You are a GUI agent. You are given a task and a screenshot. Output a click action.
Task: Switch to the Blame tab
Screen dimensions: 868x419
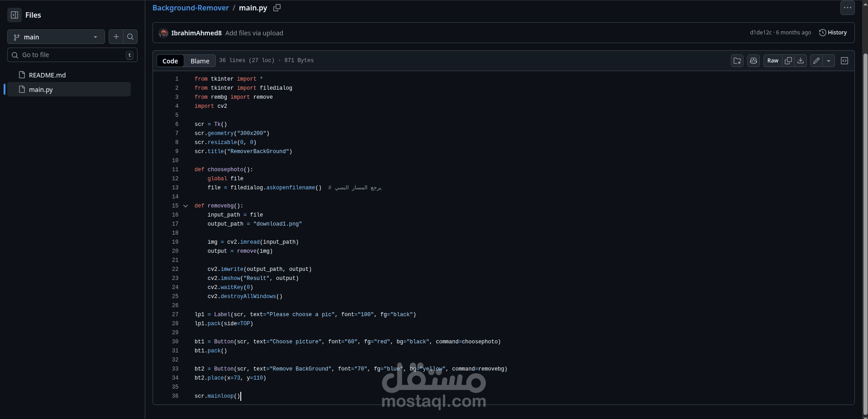200,60
